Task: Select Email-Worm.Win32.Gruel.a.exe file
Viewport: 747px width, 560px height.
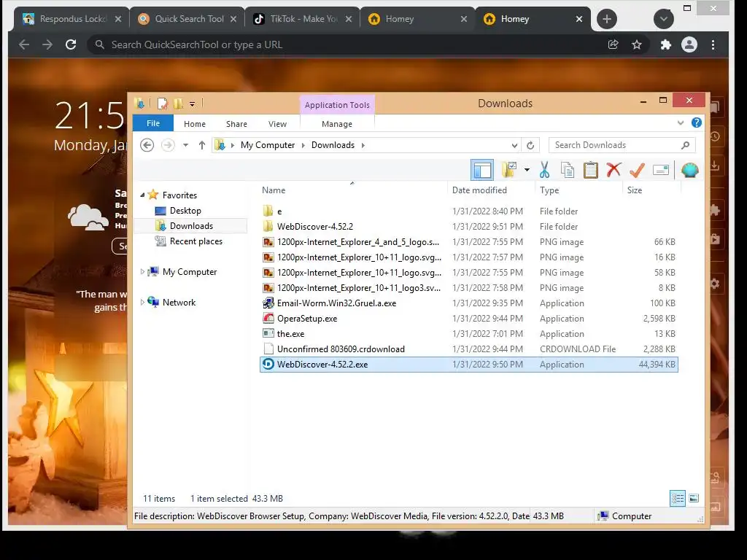Action: [469, 303]
